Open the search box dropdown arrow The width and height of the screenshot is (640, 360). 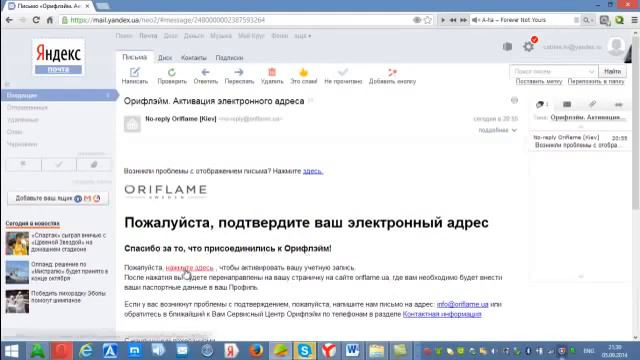[x=591, y=71]
